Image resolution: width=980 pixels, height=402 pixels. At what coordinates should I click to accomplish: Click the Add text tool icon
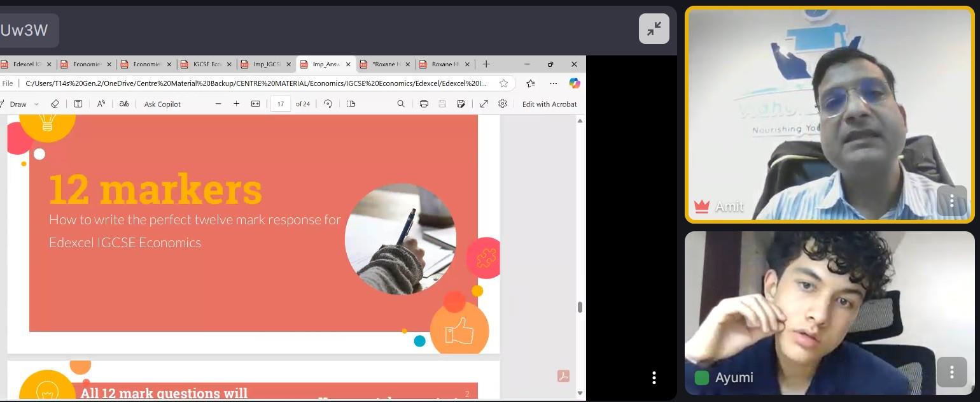[78, 104]
